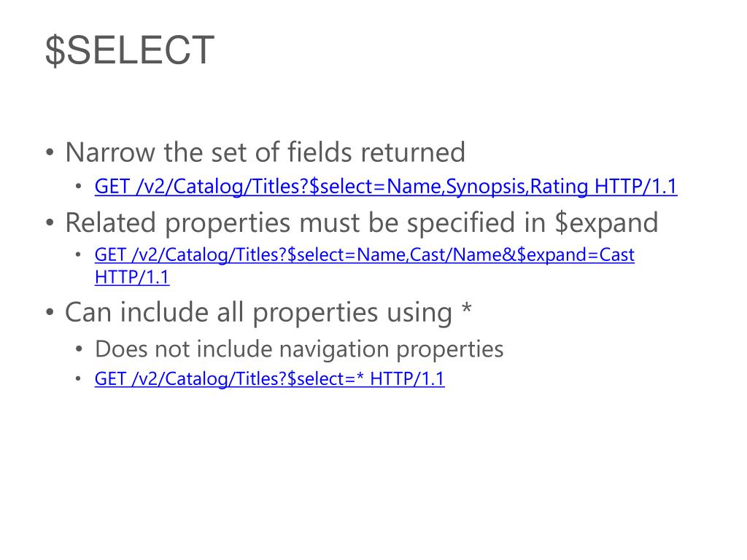747x560 pixels.
Task: Click the bullet before 'Can include all properties'
Action: (x=50, y=313)
